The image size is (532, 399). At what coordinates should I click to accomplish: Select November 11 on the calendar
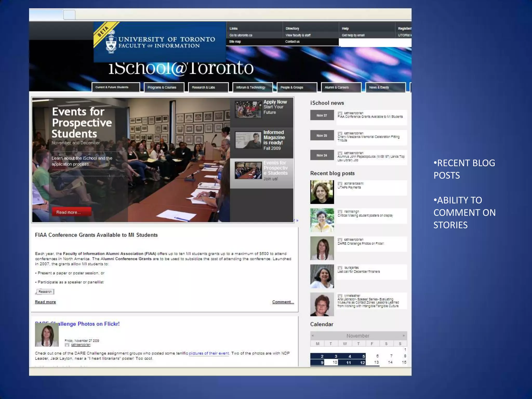tap(348, 363)
